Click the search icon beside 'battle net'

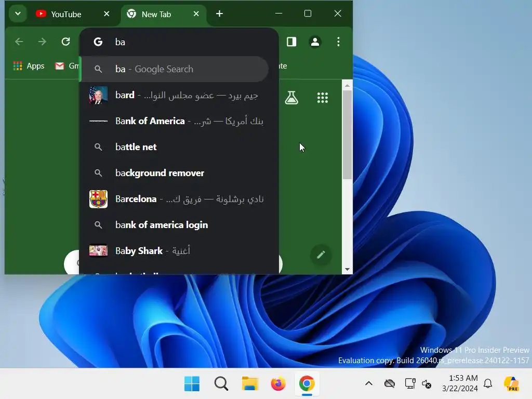click(x=98, y=147)
